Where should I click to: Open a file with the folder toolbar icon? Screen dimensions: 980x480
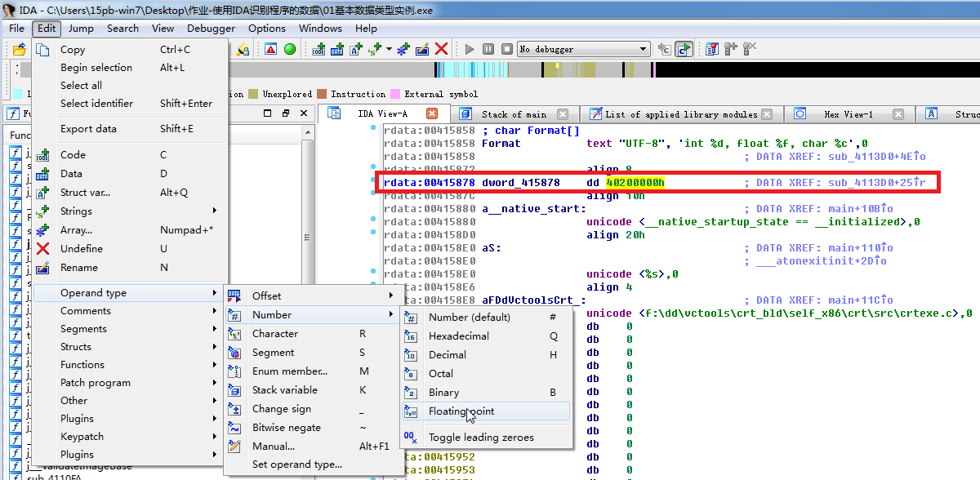point(19,49)
